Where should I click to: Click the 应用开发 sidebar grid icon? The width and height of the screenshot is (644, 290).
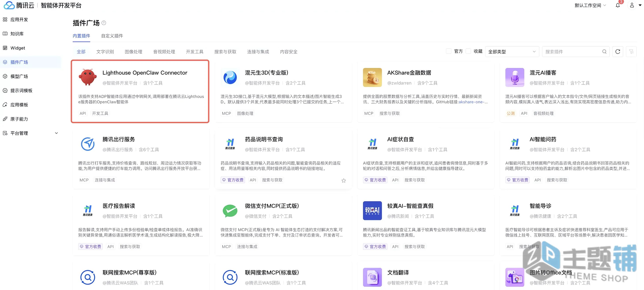point(5,19)
